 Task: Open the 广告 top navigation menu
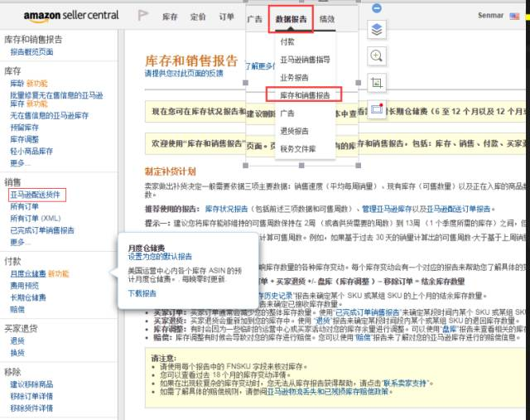pyautogui.click(x=254, y=19)
